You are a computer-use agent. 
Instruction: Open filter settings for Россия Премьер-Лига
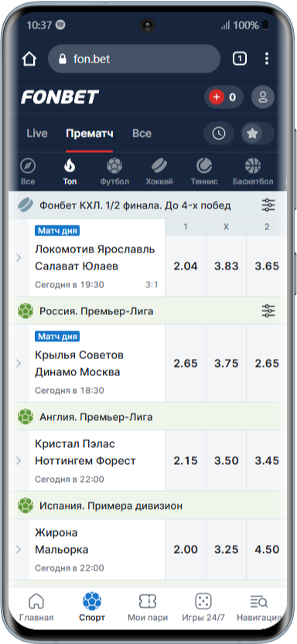(268, 311)
